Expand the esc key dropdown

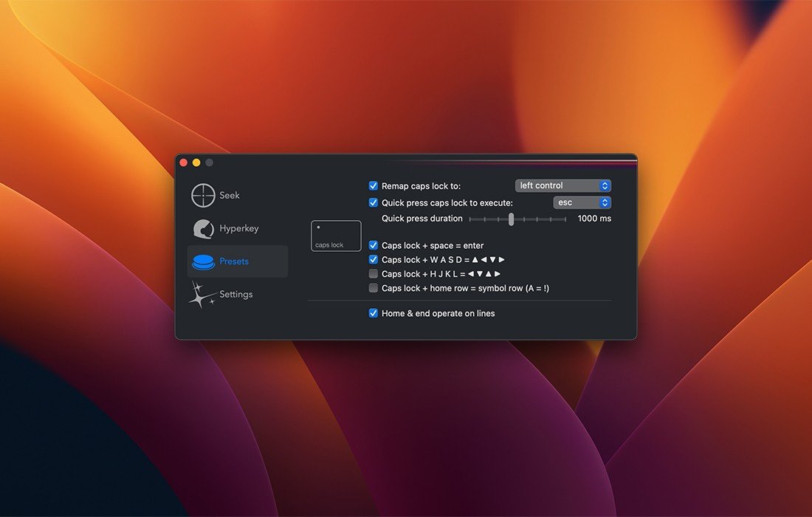(582, 203)
